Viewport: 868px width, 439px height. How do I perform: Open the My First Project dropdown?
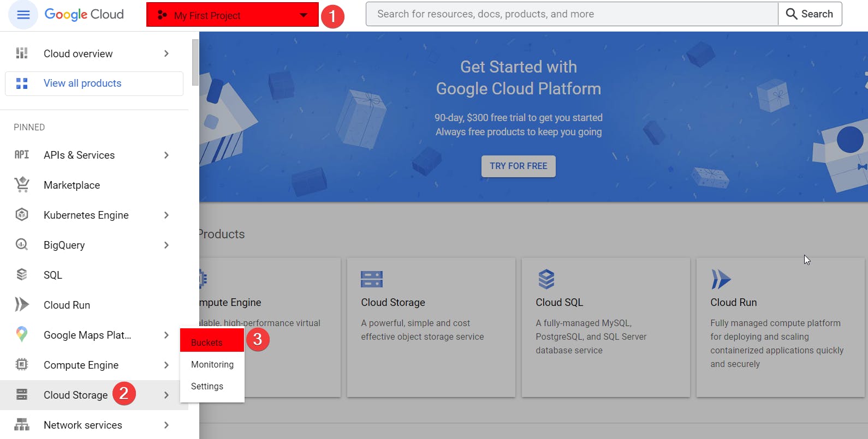click(233, 15)
